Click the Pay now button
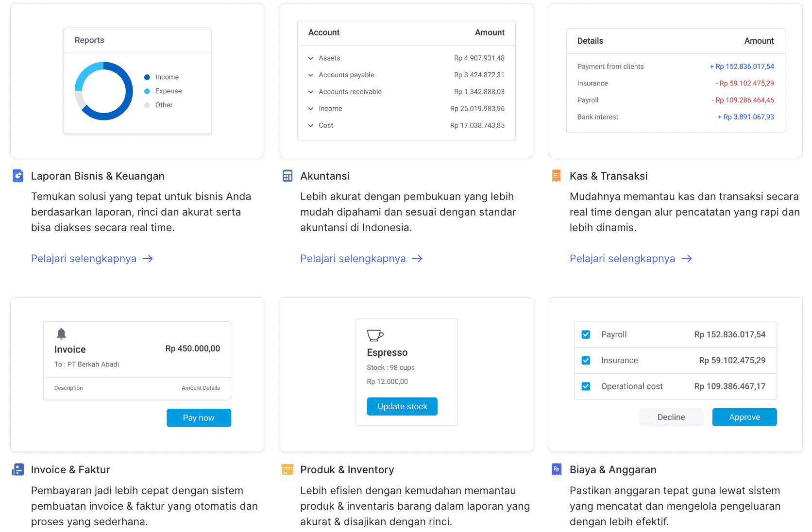This screenshot has height=532, width=812. [199, 418]
